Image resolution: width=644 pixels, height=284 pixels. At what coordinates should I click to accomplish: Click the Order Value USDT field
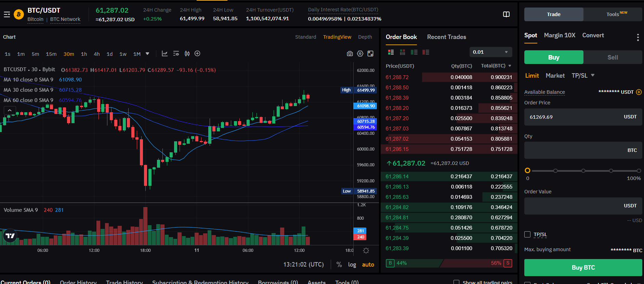coord(583,206)
